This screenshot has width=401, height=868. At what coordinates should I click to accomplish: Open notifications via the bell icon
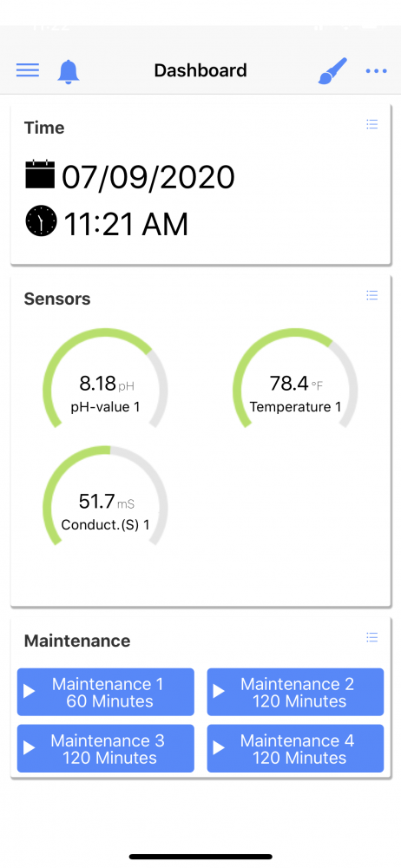69,71
